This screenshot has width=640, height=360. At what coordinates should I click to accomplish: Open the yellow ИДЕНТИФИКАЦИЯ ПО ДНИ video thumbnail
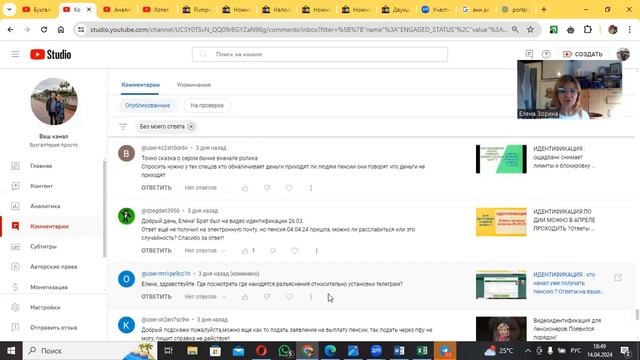(x=501, y=222)
